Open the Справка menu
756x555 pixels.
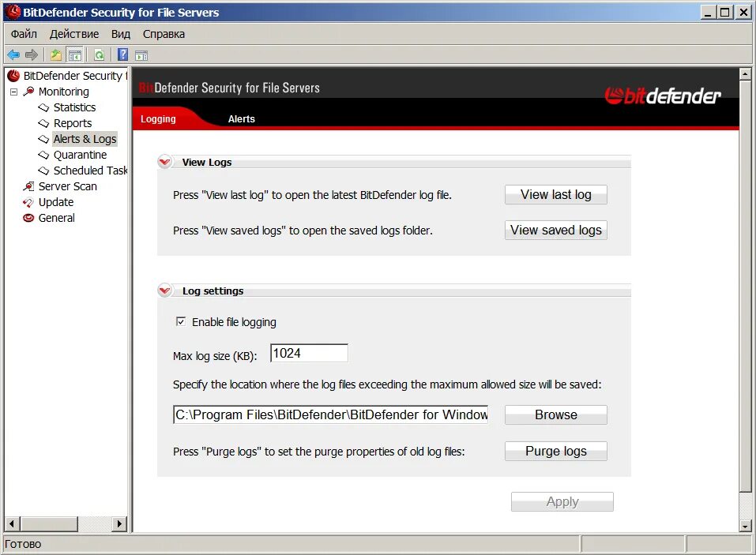(x=164, y=34)
